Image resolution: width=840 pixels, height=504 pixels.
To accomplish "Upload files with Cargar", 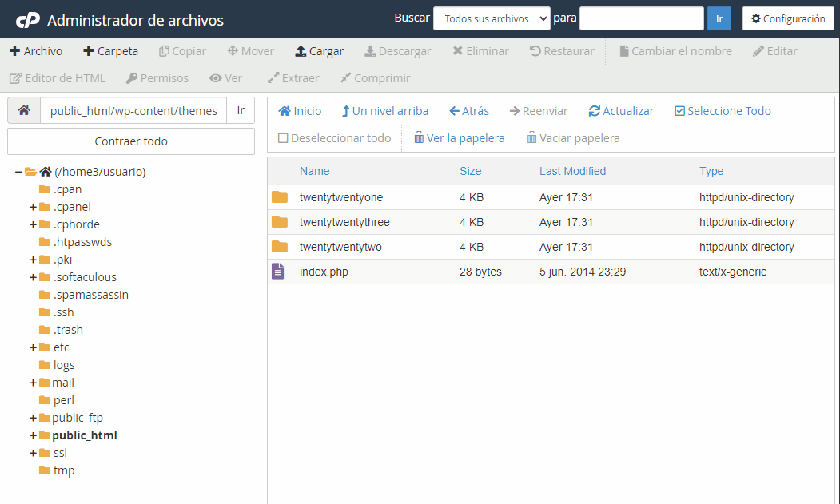I will click(x=319, y=51).
